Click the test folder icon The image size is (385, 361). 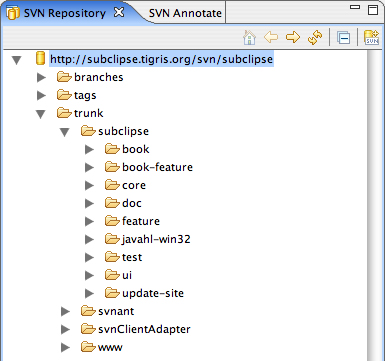point(112,257)
